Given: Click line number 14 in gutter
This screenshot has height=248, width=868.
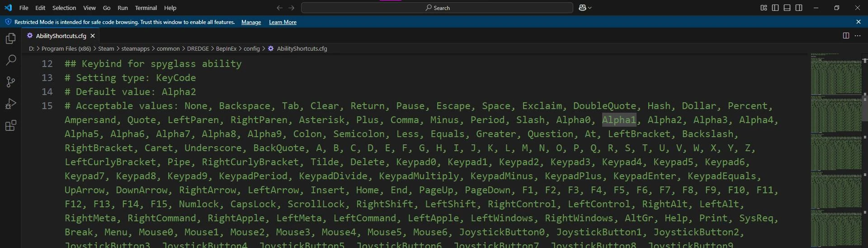Looking at the screenshot, I should 47,92.
